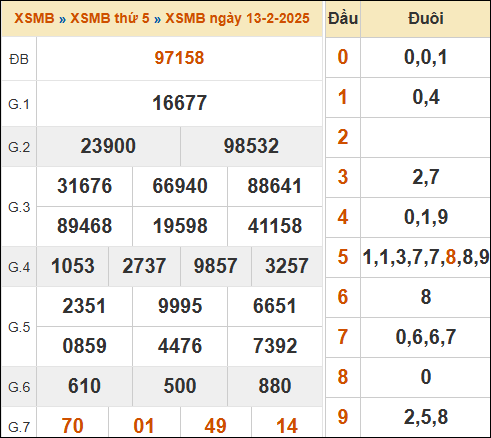This screenshot has width=491, height=438.
Task: Click G.6 result 500
Action: coord(180,386)
